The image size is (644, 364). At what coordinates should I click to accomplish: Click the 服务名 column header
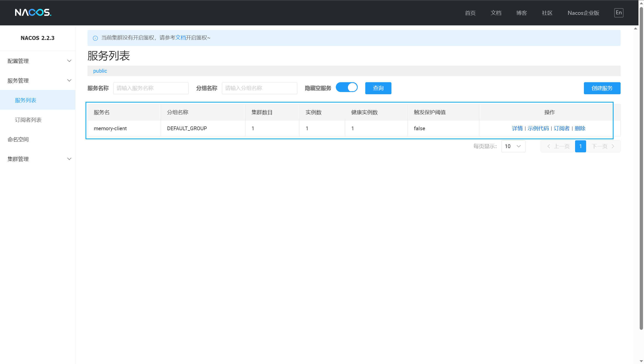point(124,112)
